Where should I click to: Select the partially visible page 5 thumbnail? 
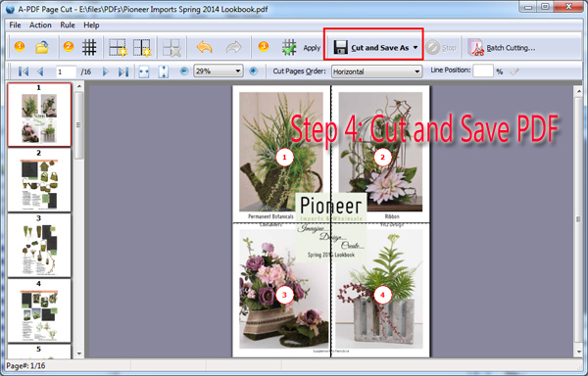(39, 352)
